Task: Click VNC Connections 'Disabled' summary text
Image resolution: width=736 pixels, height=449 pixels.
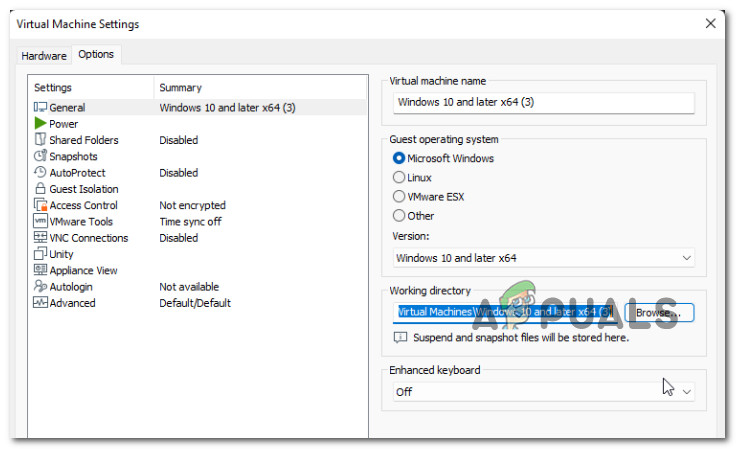Action: pyautogui.click(x=179, y=238)
